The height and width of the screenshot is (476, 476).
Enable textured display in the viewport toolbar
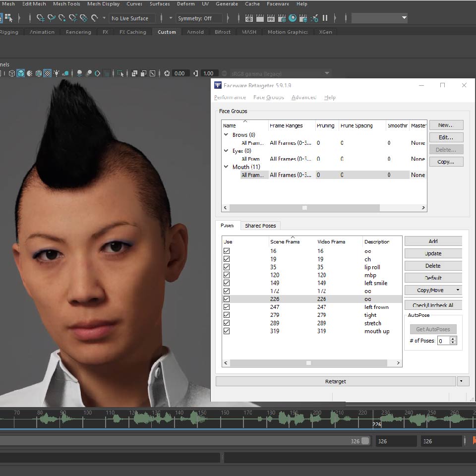[47, 73]
